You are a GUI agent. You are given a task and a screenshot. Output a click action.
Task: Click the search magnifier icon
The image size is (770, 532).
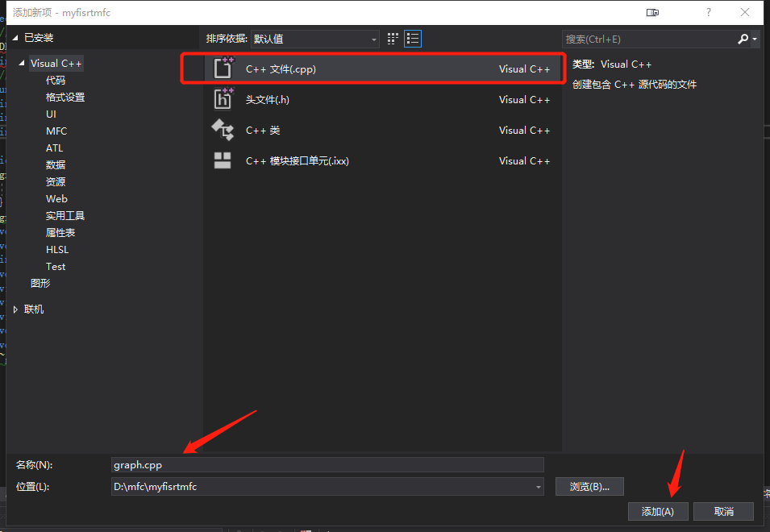tap(743, 38)
